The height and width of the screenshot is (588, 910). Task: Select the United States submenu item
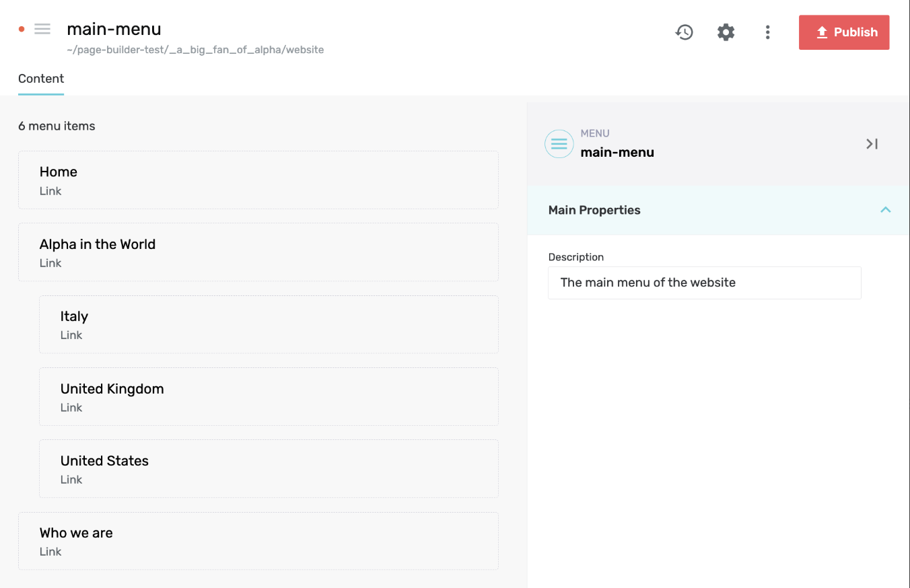[x=269, y=469]
